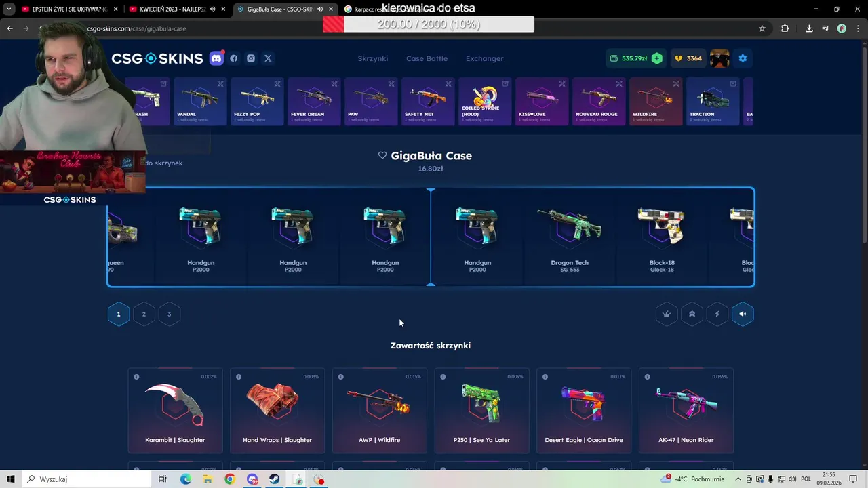Click the NOUVEAU ROUGE live drop card
Viewport: 868px width, 488px height.
[599, 101]
